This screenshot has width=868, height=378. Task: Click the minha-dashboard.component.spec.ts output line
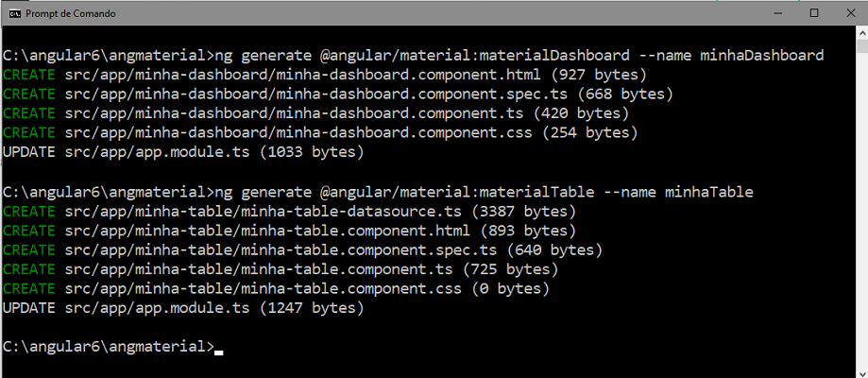pyautogui.click(x=338, y=94)
